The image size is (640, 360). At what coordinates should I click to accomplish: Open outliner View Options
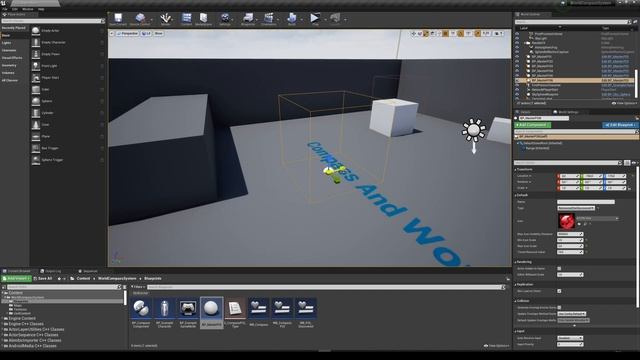pos(624,103)
